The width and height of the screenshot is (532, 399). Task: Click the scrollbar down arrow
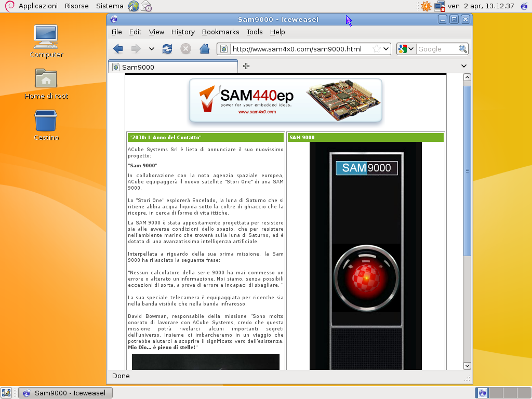point(467,366)
